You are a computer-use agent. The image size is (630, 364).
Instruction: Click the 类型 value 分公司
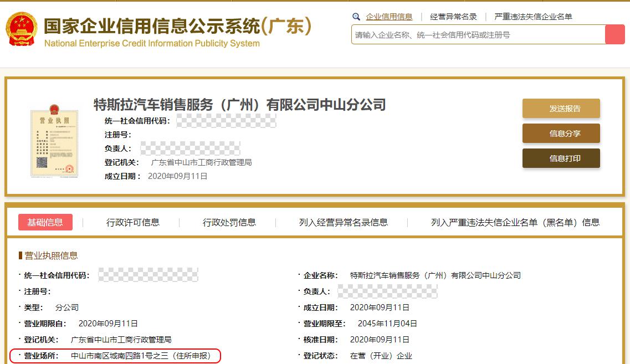pyautogui.click(x=66, y=307)
